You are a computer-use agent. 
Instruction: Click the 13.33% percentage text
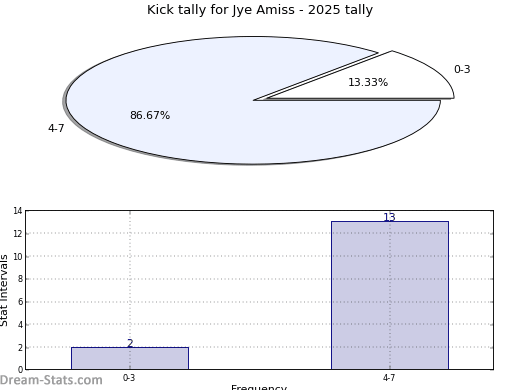pos(368,82)
